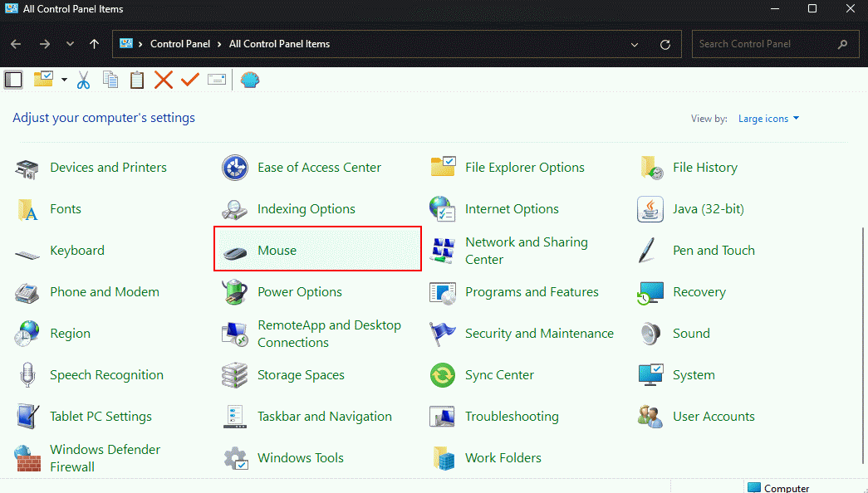Click the blue shell icon in toolbar
This screenshot has height=493, width=868.
coord(249,80)
